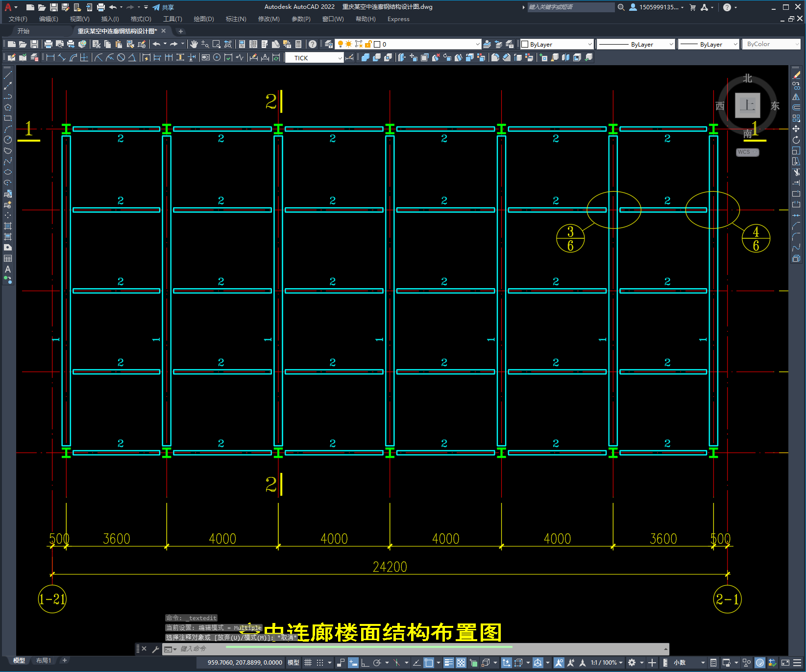The width and height of the screenshot is (806, 672).
Task: Toggle ortho mode in status bar
Action: [365, 663]
